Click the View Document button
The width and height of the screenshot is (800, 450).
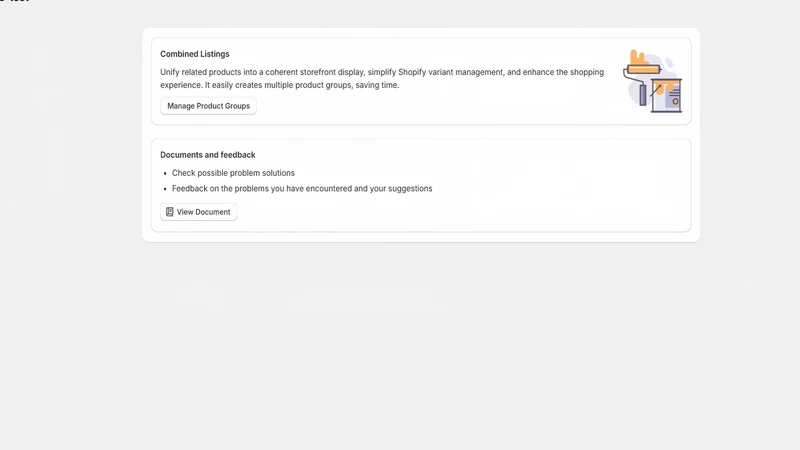pos(198,212)
